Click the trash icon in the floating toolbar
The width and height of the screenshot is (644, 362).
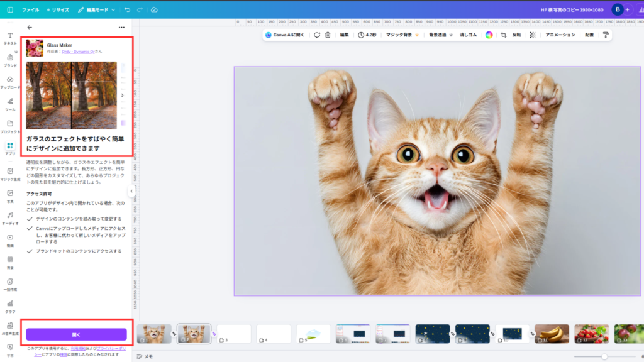pos(328,35)
